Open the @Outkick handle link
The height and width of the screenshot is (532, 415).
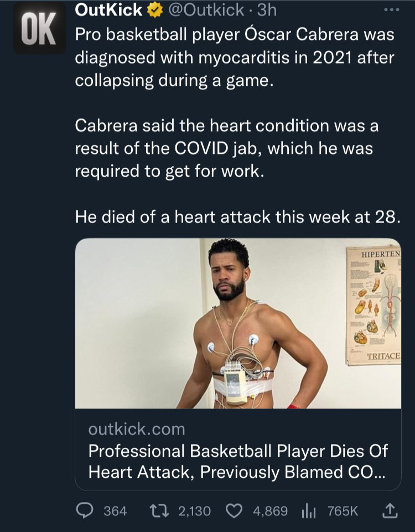(x=206, y=11)
